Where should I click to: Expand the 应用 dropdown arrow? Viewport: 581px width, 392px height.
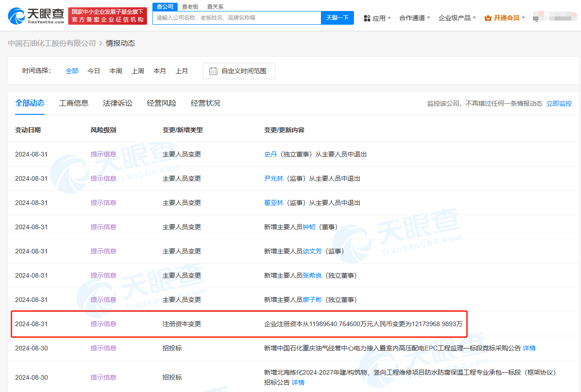389,18
